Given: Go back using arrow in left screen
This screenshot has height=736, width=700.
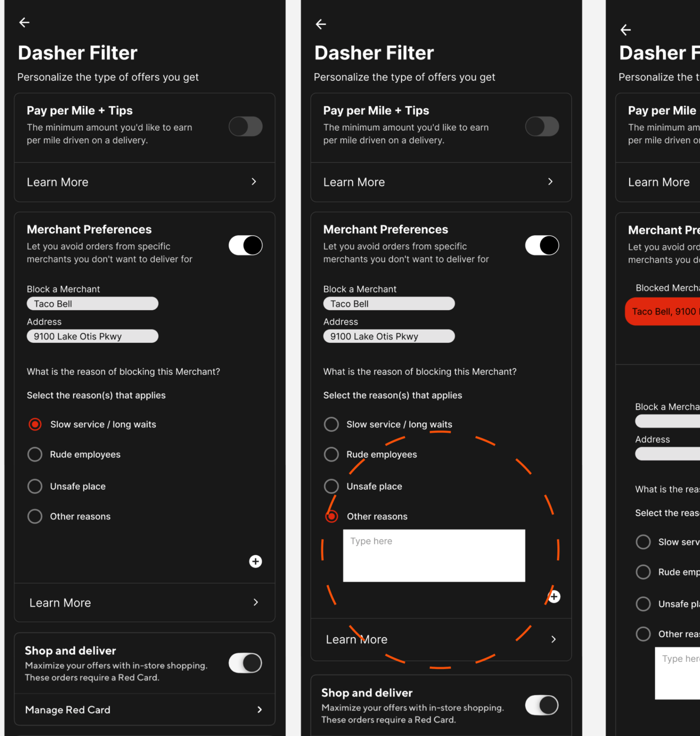Looking at the screenshot, I should (24, 23).
